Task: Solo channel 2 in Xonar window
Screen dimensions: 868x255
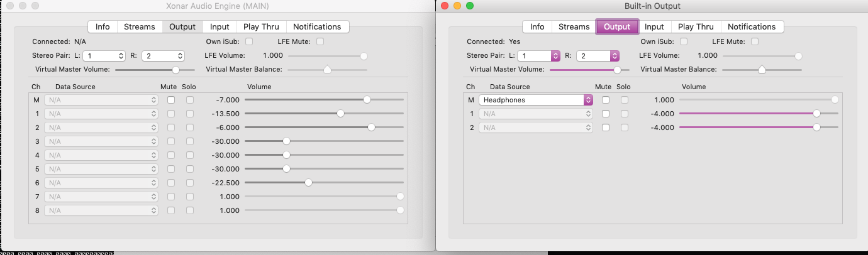Action: (190, 127)
